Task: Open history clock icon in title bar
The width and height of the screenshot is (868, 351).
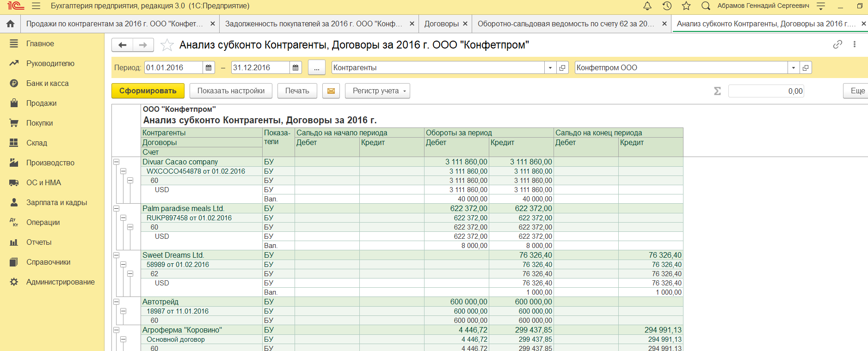Action: (667, 6)
